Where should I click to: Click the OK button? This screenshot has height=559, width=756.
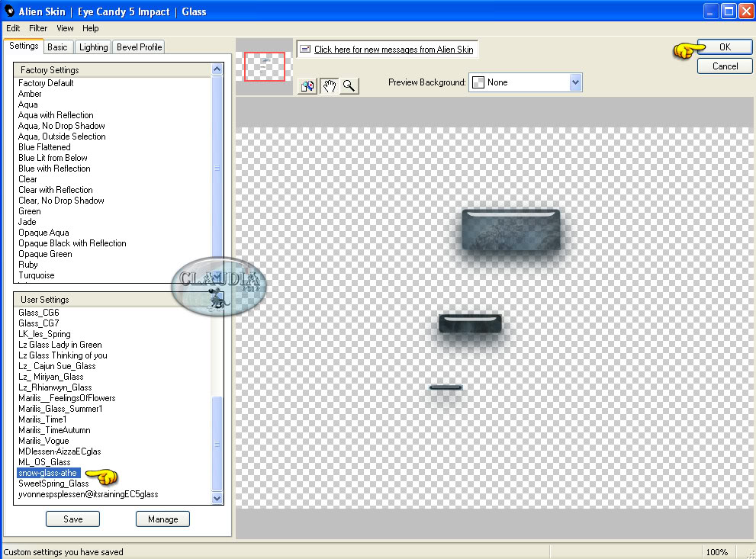725,47
